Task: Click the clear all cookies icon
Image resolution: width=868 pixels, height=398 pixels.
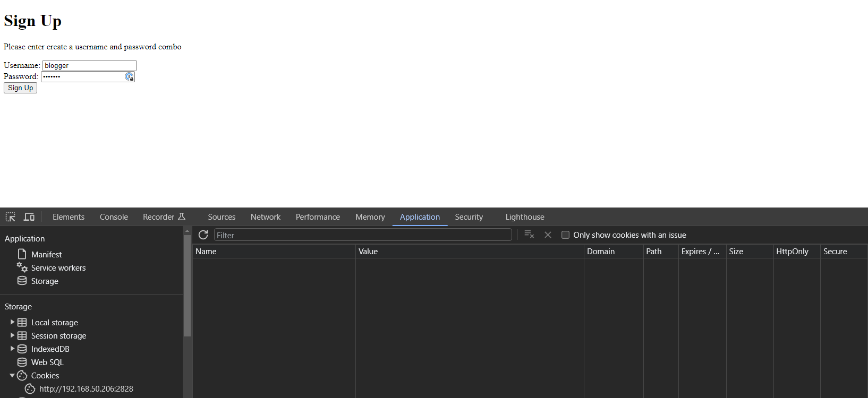Action: (x=529, y=235)
